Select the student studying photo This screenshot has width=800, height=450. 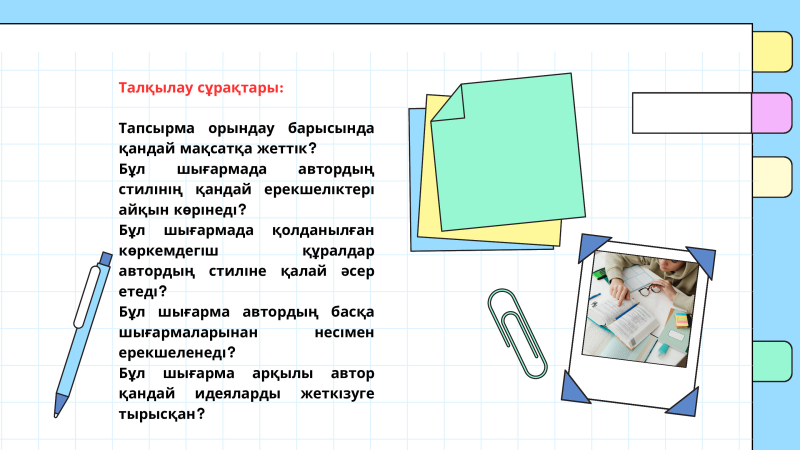641,309
